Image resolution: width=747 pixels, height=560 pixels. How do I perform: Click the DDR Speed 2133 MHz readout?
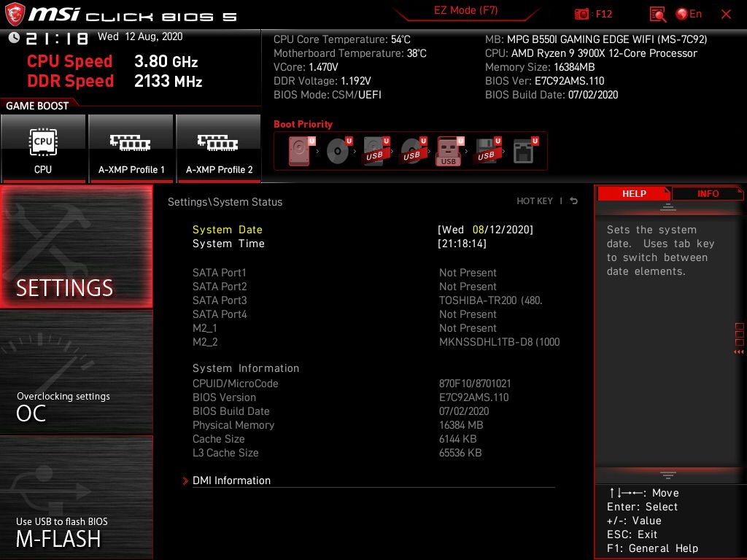tap(115, 81)
